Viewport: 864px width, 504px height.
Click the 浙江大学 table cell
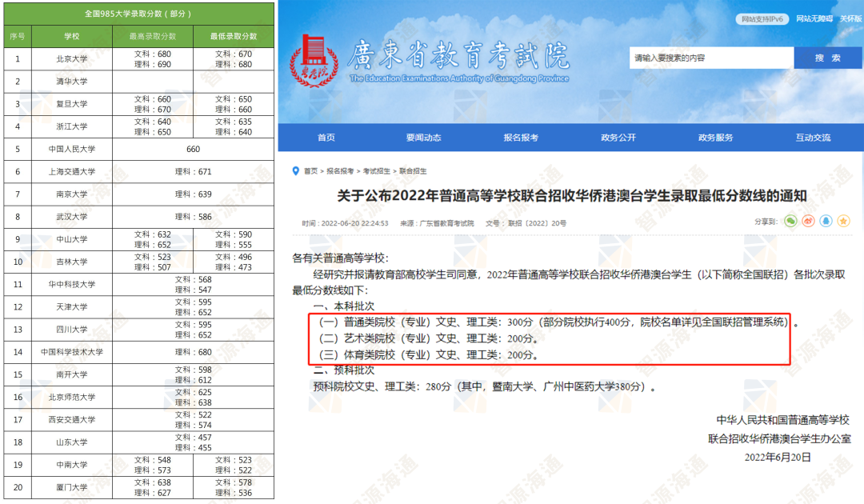coord(72,126)
